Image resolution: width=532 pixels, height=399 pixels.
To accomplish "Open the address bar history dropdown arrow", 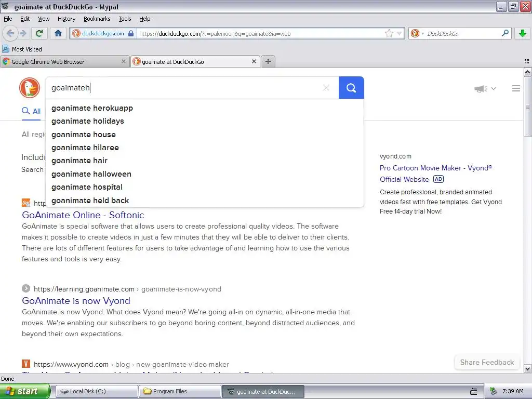I will coord(400,33).
